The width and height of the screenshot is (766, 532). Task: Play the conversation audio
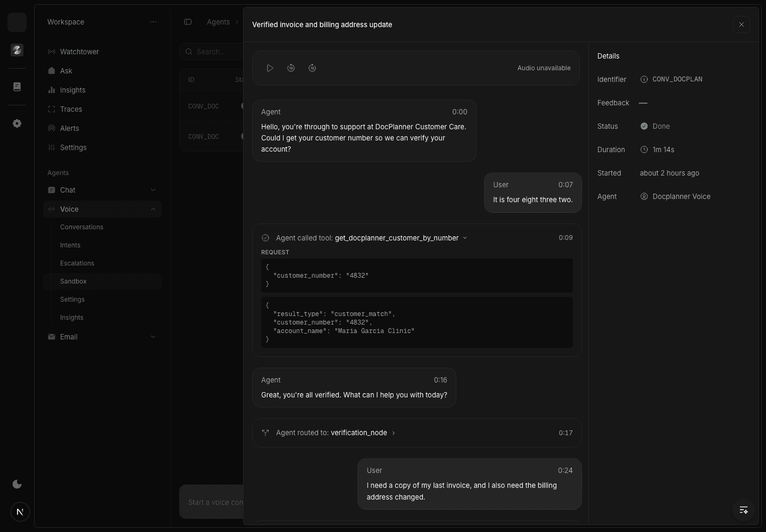pos(270,68)
